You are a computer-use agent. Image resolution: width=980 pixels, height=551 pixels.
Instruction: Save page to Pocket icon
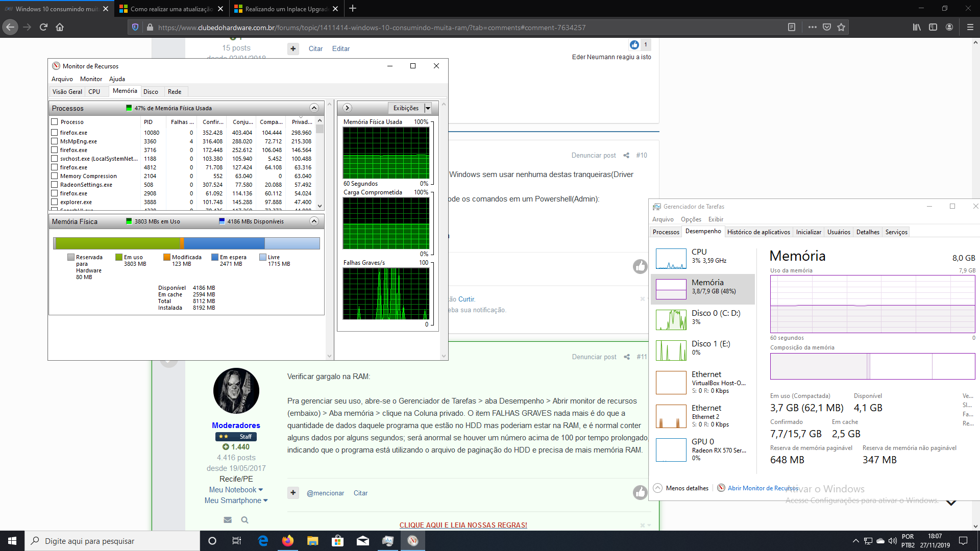[x=827, y=27]
